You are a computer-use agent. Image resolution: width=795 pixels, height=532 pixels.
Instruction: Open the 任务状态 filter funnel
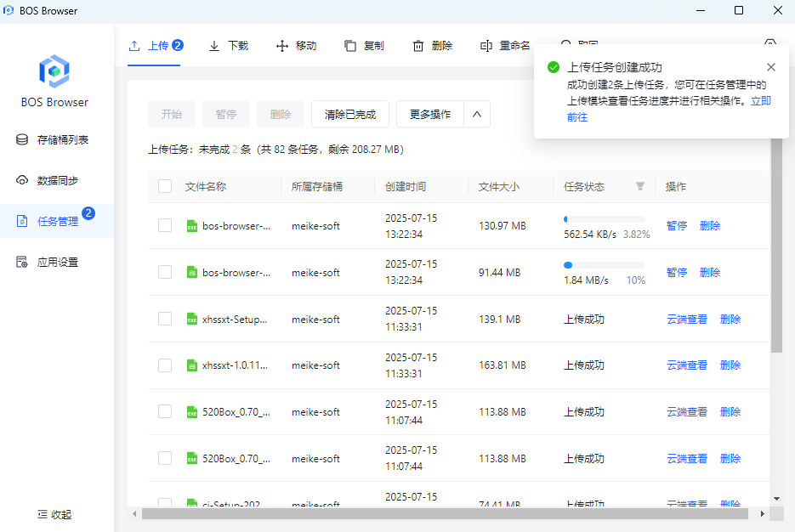click(x=640, y=186)
